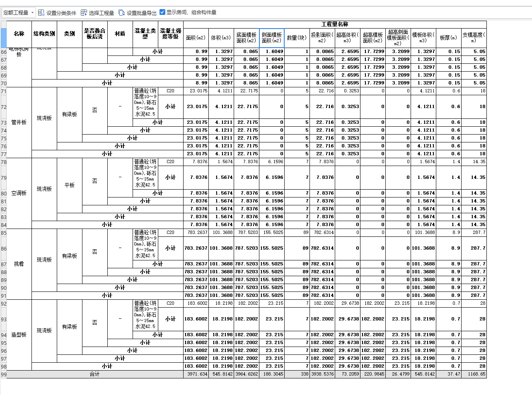Open 设置批量导出 to batch export
532x395 pixels.
pyautogui.click(x=141, y=12)
